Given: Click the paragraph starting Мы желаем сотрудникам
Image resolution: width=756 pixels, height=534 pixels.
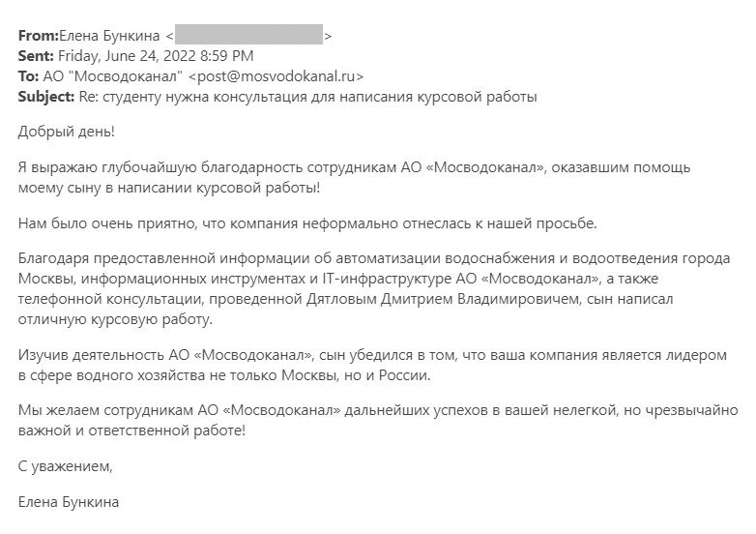Looking at the screenshot, I should [378, 420].
